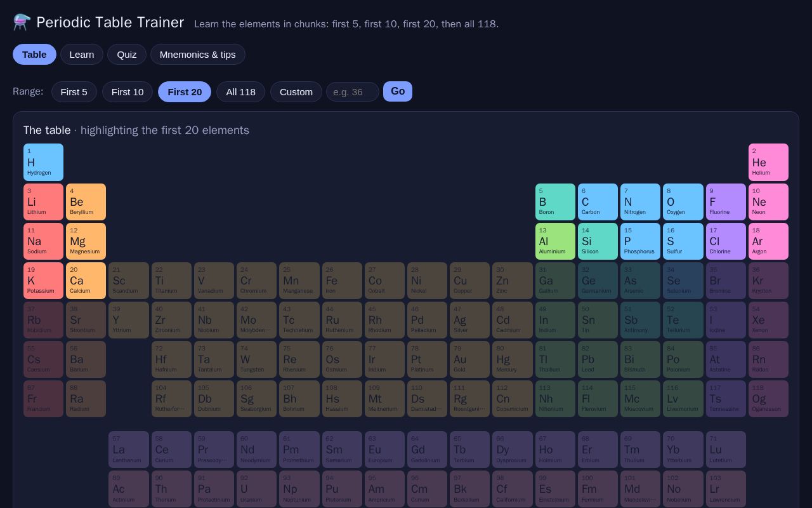Choose the Silicon element tile
Image resolution: width=812 pixels, height=508 pixels.
(598, 241)
